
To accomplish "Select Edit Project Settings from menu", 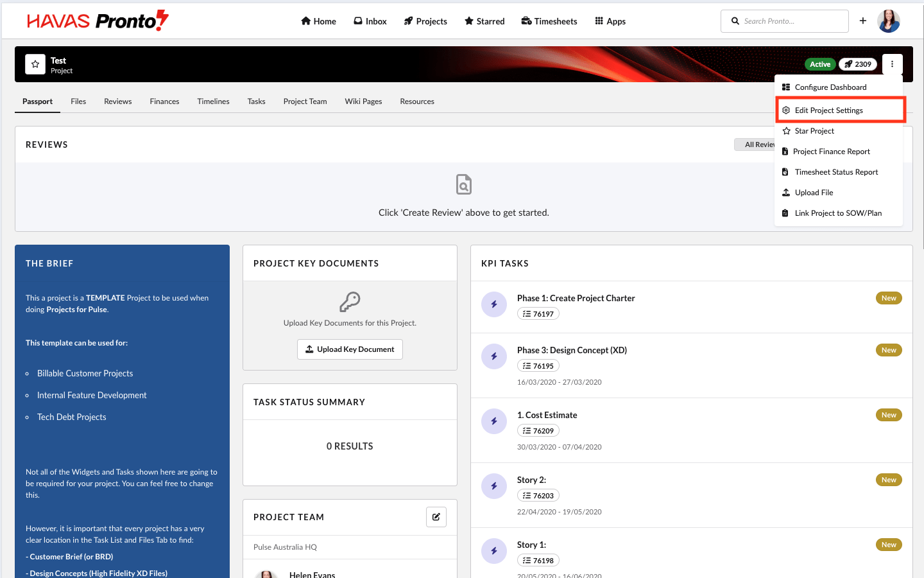I will (x=828, y=110).
